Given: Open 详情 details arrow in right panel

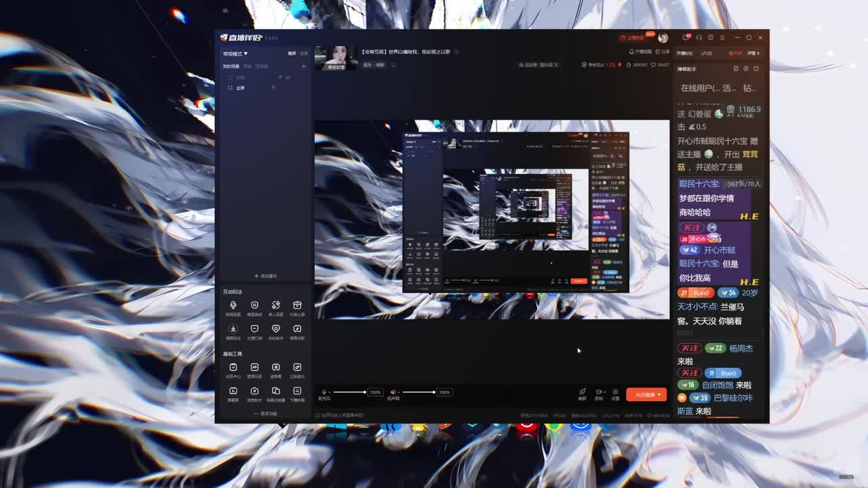Looking at the screenshot, I should [753, 53].
